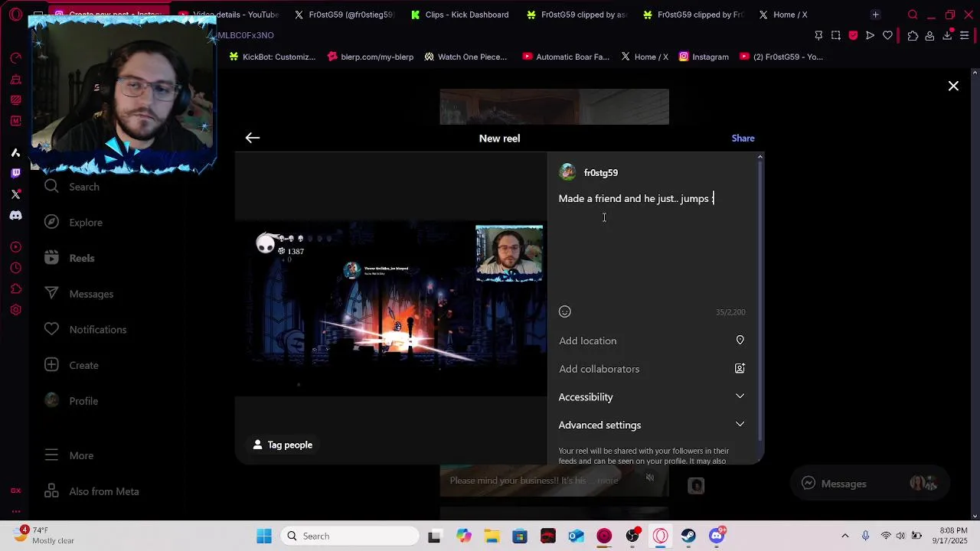Screen dimensions: 980x551
Task: Open the More menu in Instagram nav
Action: (68, 455)
